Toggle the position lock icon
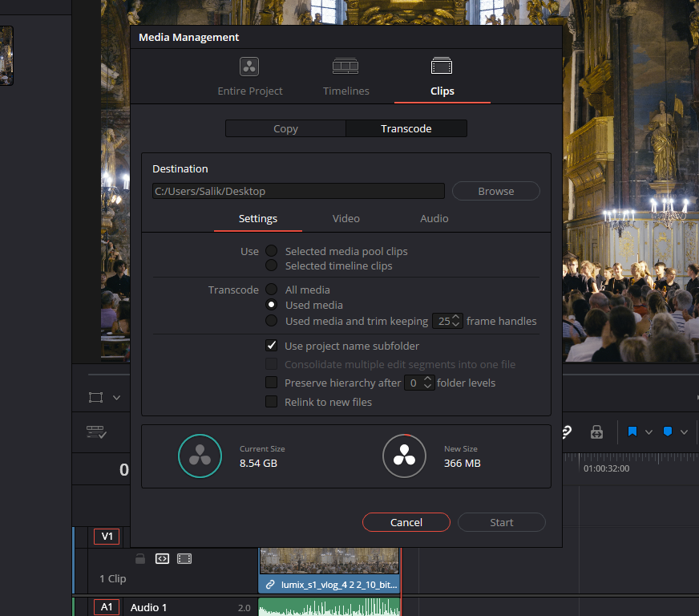The height and width of the screenshot is (616, 699). (x=596, y=432)
